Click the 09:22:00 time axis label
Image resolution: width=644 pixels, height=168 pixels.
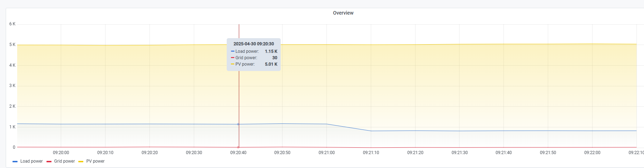click(x=592, y=153)
